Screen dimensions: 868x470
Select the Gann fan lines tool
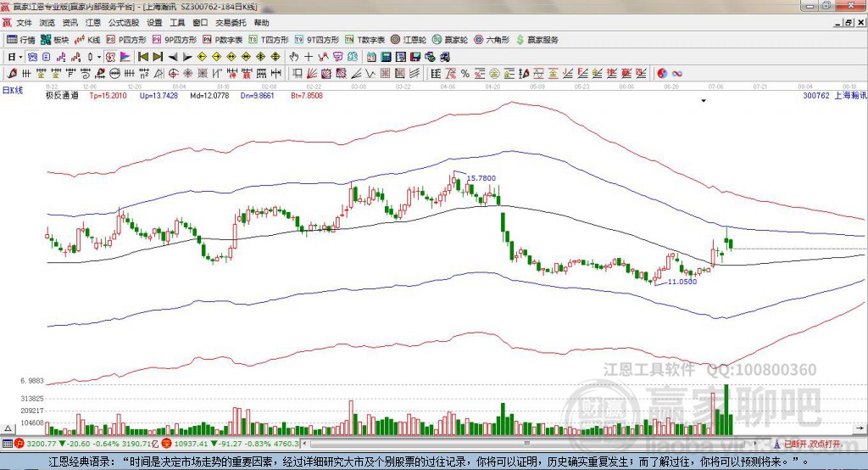(311, 73)
